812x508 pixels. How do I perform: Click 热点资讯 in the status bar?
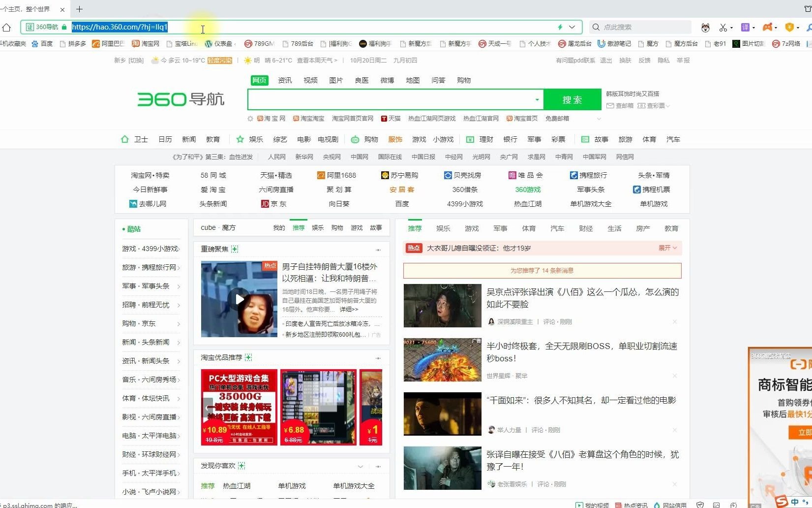pyautogui.click(x=631, y=505)
